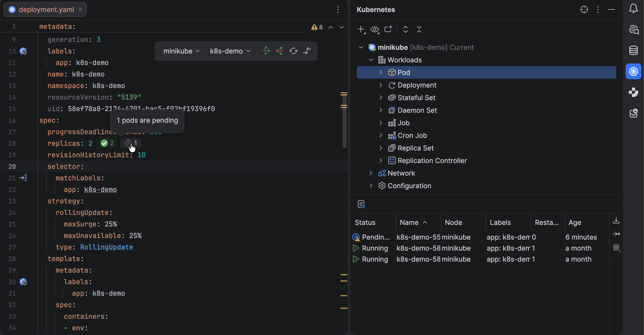Click the add cluster plus icon
The width and height of the screenshot is (644, 335).
(361, 29)
